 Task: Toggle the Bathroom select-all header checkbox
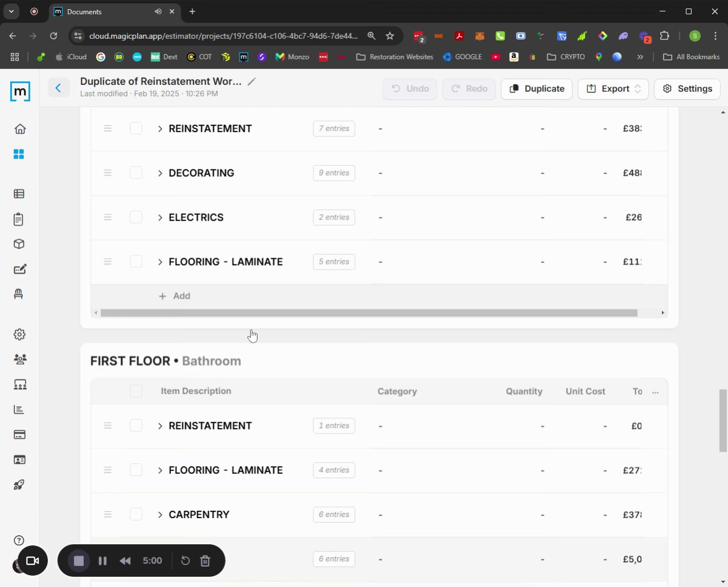[x=136, y=391]
